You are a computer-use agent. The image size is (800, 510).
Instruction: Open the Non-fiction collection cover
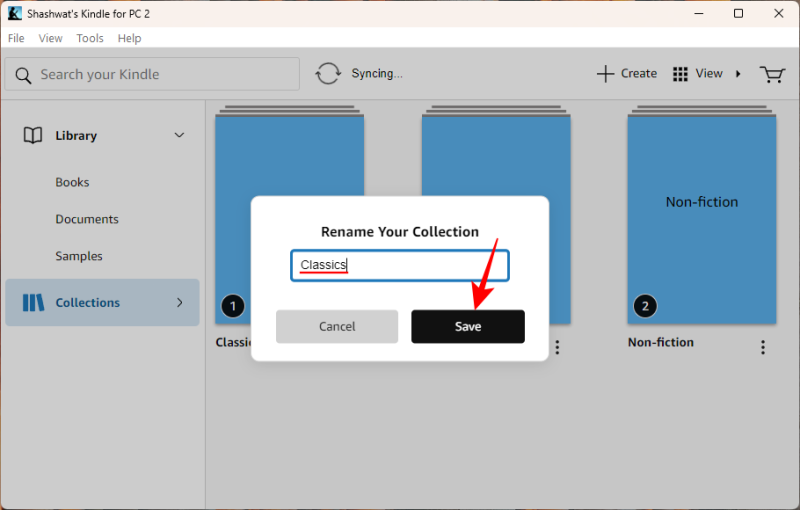702,215
